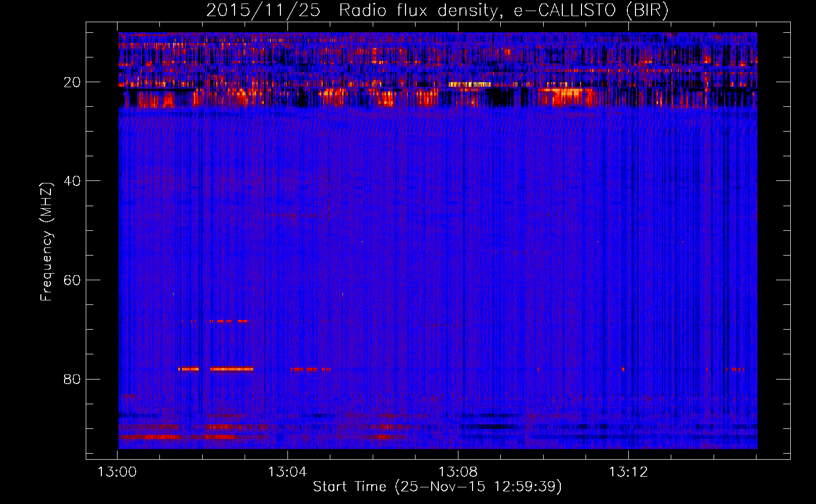Viewport: 816px width, 504px height.
Task: Click the '80' frequency tick label
Action: 73,379
